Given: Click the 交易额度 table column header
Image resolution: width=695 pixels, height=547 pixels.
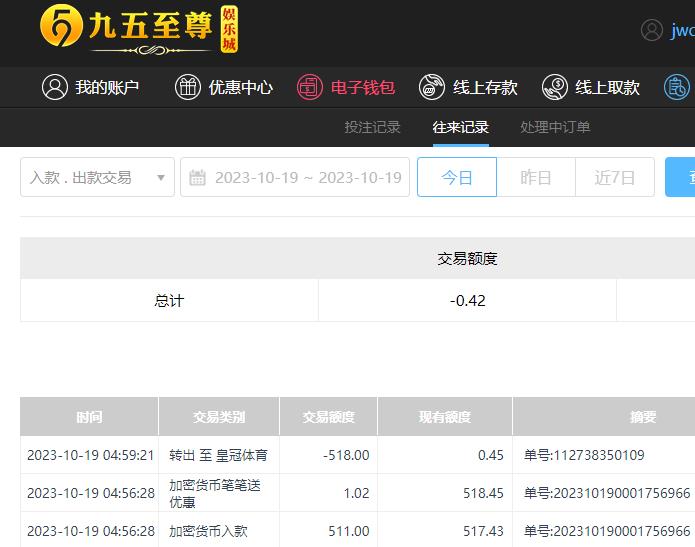Looking at the screenshot, I should tap(328, 417).
